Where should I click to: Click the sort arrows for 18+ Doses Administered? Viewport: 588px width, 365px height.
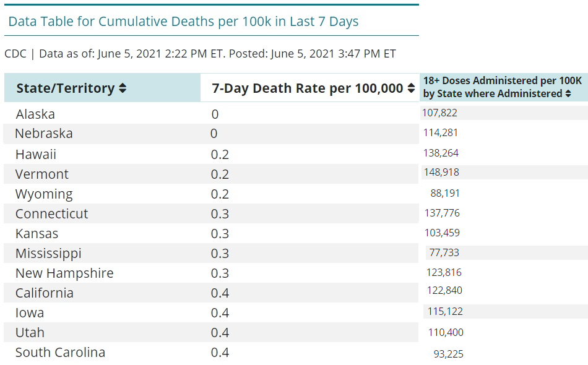(568, 94)
